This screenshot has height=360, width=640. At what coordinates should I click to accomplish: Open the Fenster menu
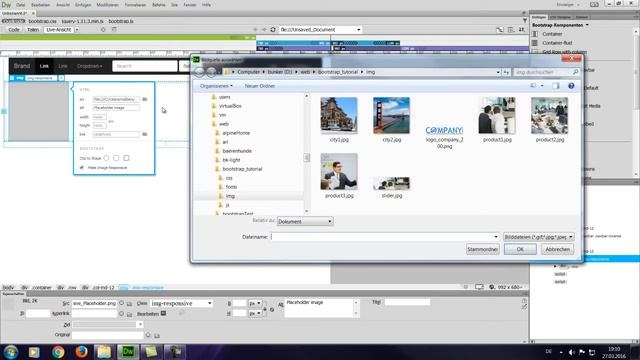click(189, 5)
